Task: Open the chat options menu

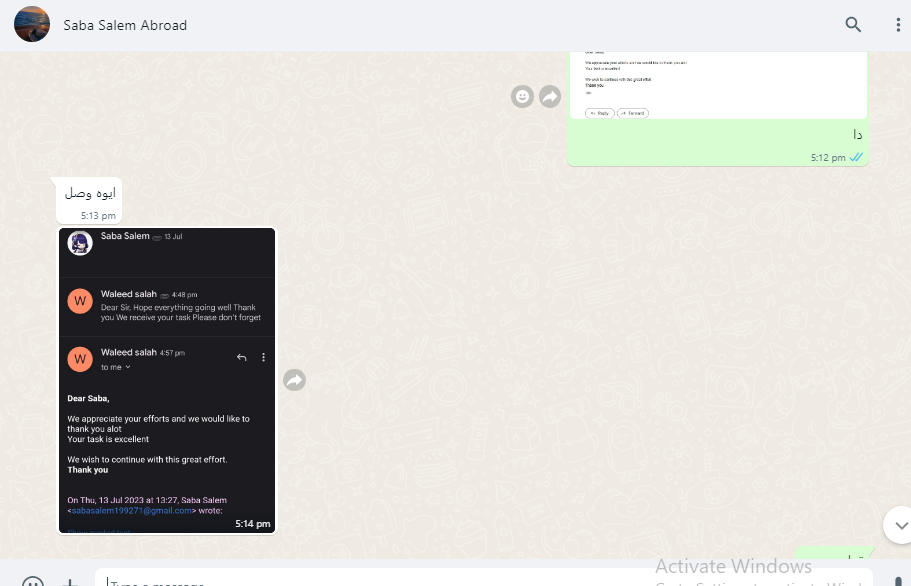Action: [898, 24]
